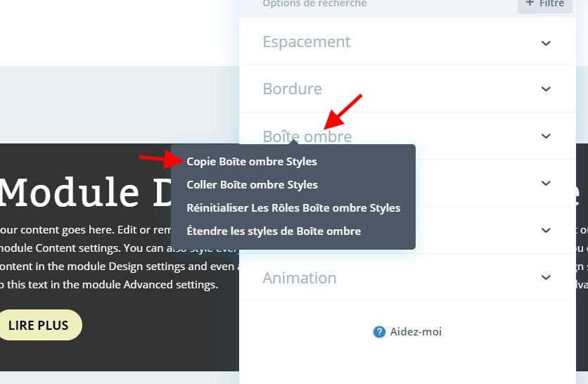Expand the Espacement section chevron
588x384 pixels.
click(546, 43)
